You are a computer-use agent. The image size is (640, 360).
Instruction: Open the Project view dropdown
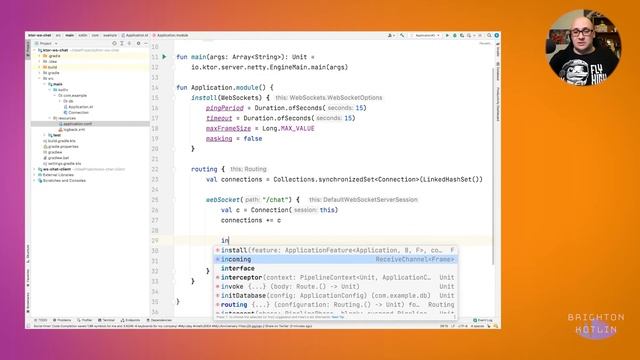46,43
